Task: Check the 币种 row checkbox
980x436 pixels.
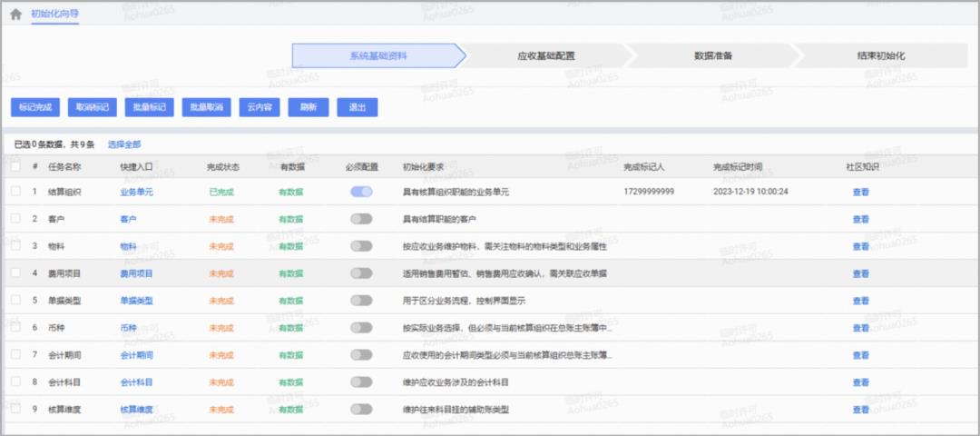Action: (15, 327)
